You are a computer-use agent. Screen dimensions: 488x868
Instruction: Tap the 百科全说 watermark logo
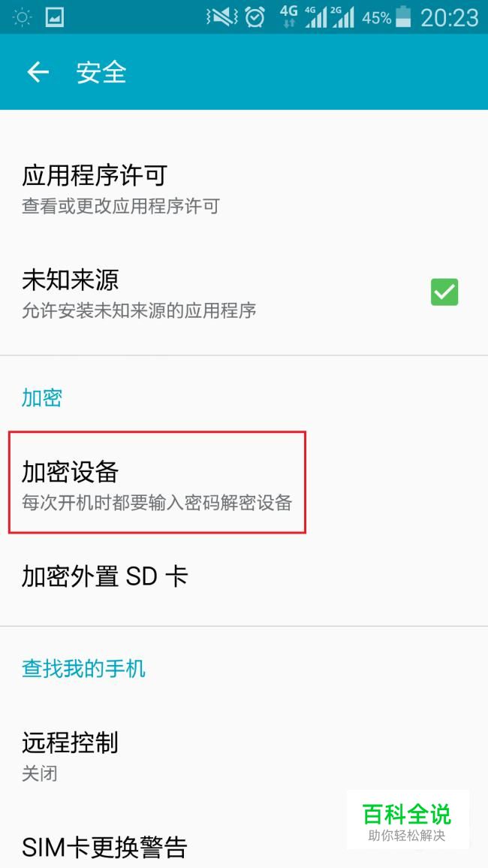(x=407, y=820)
